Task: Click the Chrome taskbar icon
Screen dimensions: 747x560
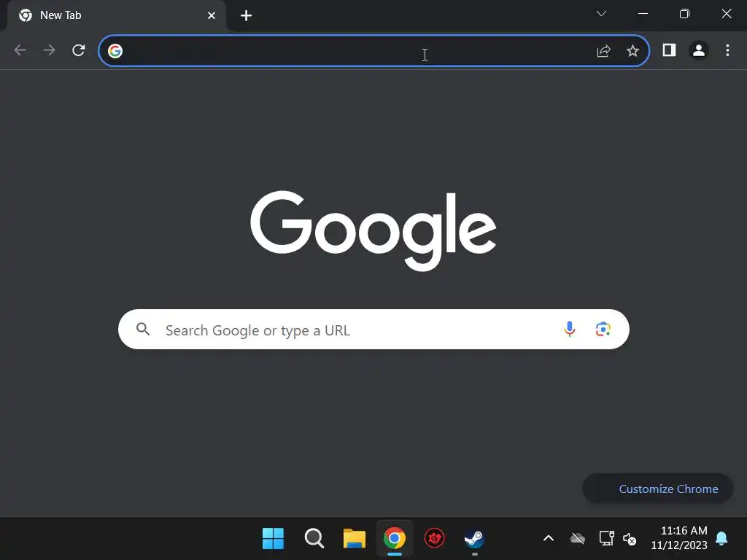Action: click(x=395, y=538)
